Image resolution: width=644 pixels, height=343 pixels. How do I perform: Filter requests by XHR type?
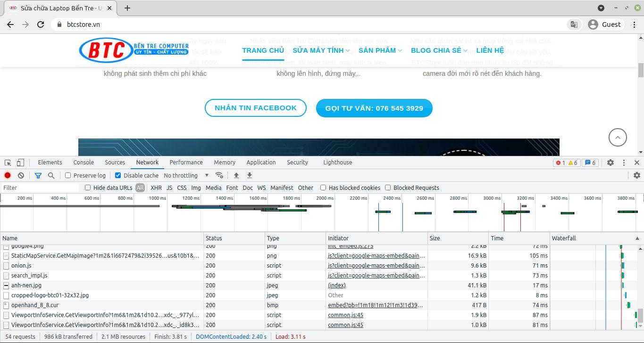tap(156, 188)
